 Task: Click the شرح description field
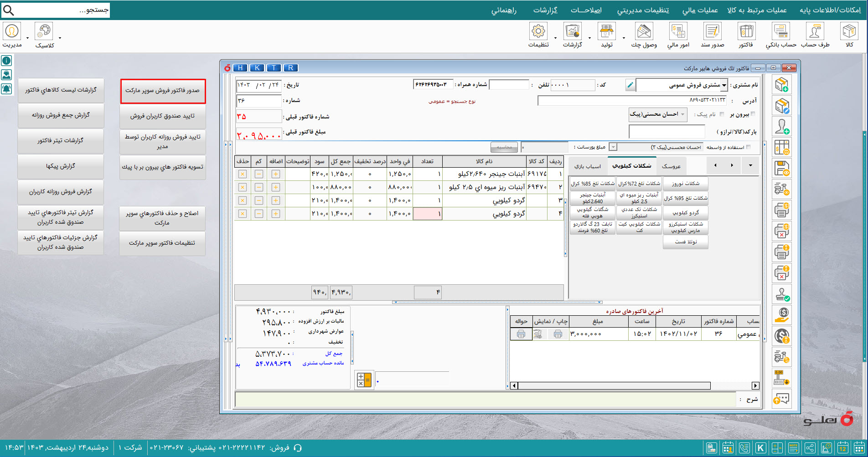(486, 399)
